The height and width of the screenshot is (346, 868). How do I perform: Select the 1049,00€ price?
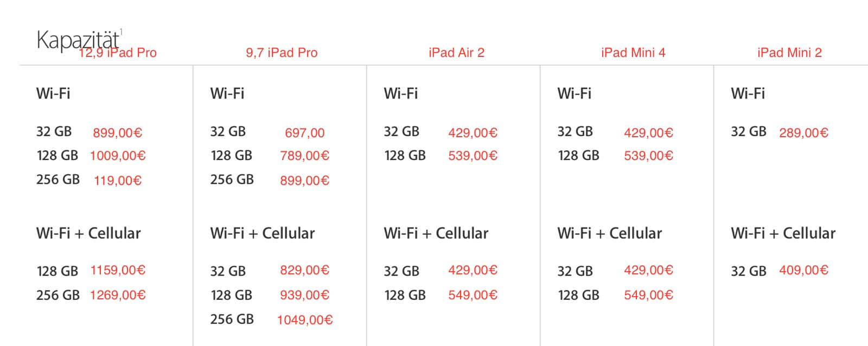[304, 320]
